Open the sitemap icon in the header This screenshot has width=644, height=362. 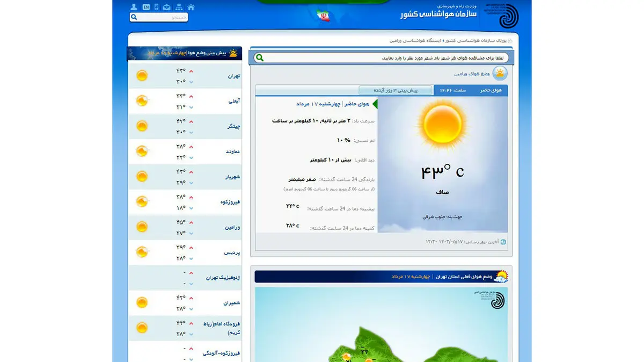coord(179,7)
